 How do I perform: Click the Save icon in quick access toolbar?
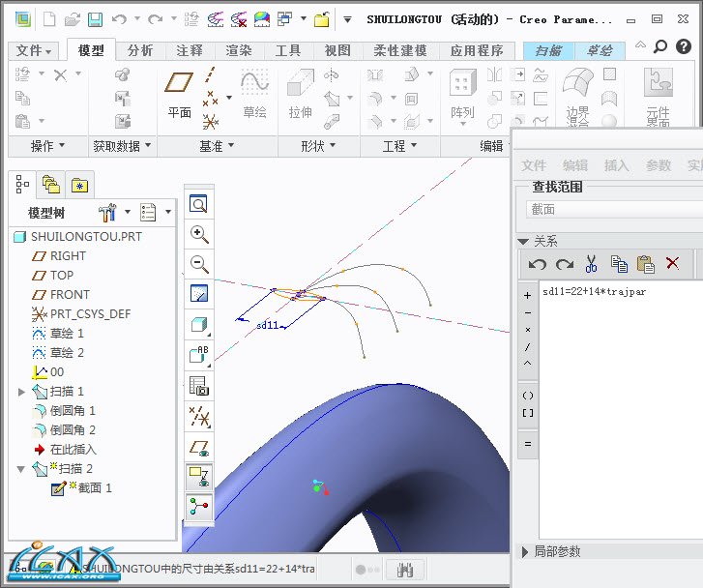coord(95,19)
